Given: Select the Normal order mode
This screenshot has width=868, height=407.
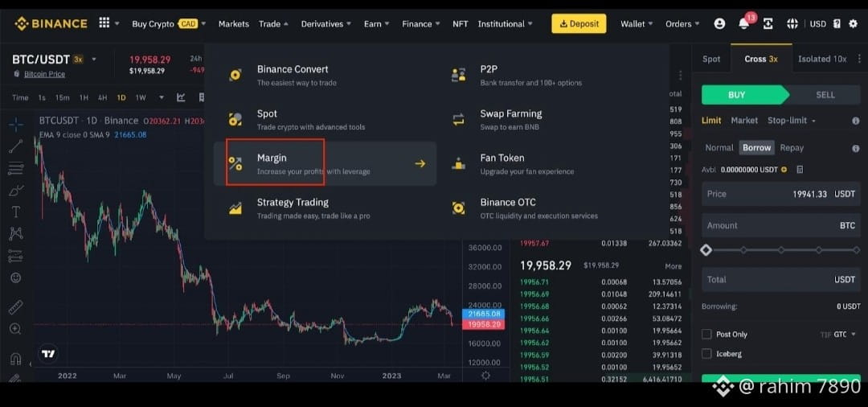Looking at the screenshot, I should click(x=719, y=148).
